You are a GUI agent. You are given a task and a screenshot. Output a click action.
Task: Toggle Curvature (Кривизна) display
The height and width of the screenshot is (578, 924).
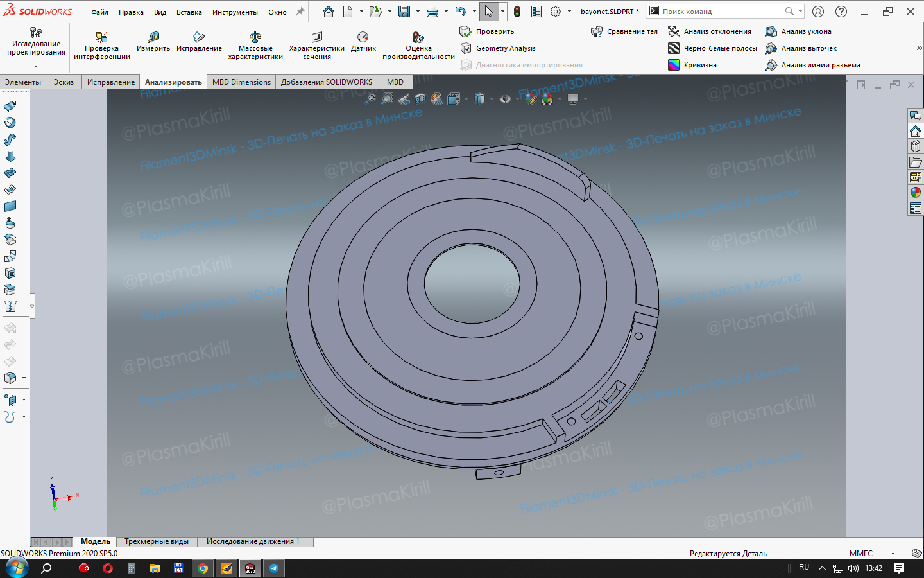[692, 65]
